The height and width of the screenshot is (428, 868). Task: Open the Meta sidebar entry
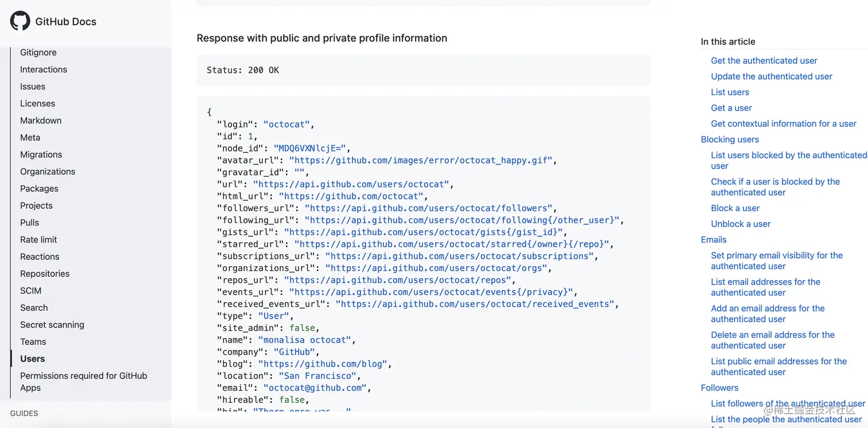pyautogui.click(x=30, y=138)
